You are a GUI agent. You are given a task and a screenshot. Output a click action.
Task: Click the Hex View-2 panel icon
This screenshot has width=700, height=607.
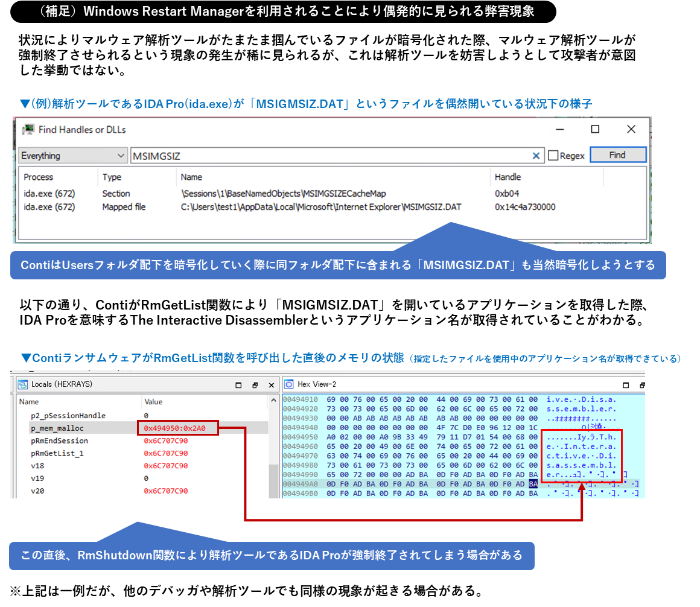289,384
